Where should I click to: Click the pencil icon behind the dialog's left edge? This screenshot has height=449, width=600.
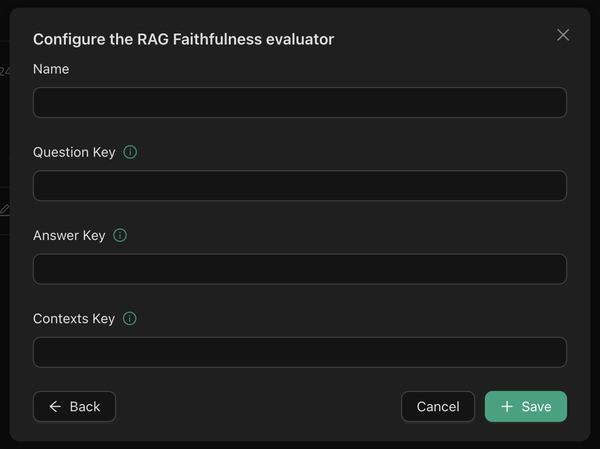tap(5, 209)
